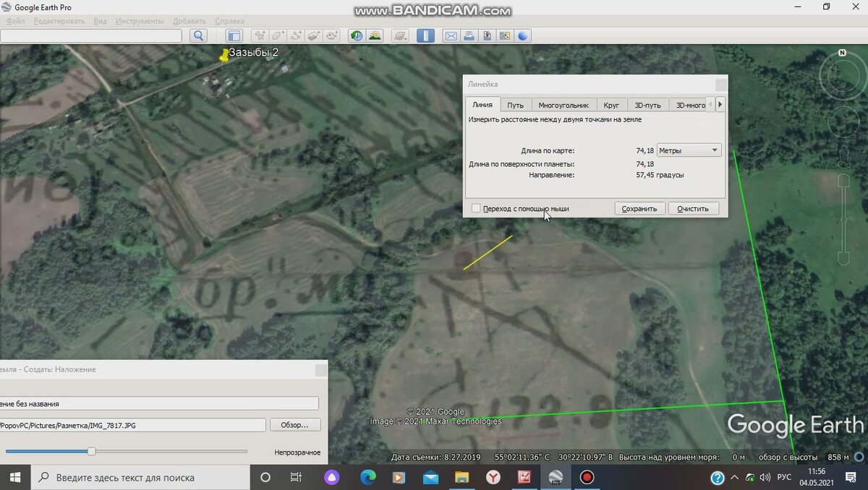This screenshot has height=490, width=868.
Task: Open the Вид menu
Action: pyautogui.click(x=100, y=21)
